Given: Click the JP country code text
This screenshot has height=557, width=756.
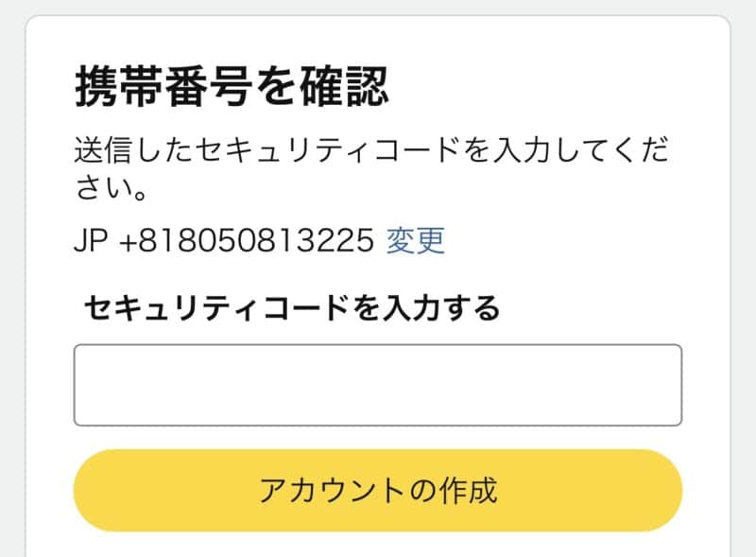Looking at the screenshot, I should (92, 241).
